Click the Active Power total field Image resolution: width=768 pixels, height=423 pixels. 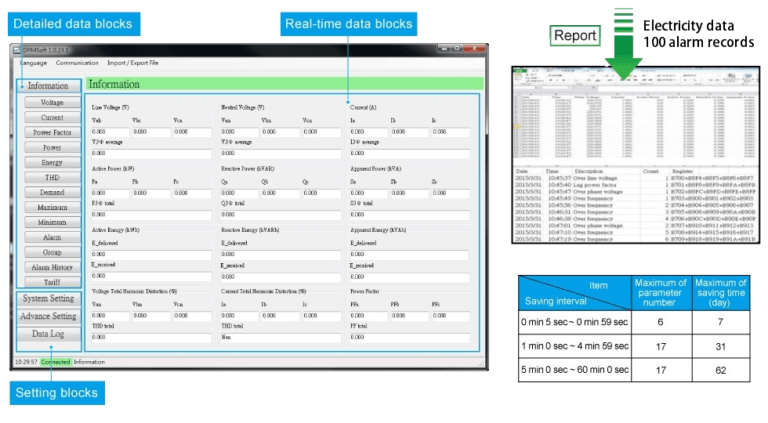(x=151, y=214)
